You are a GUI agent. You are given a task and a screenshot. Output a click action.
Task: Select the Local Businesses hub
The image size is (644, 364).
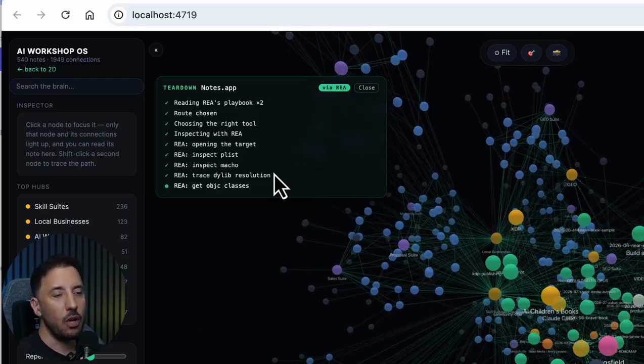tap(76, 221)
